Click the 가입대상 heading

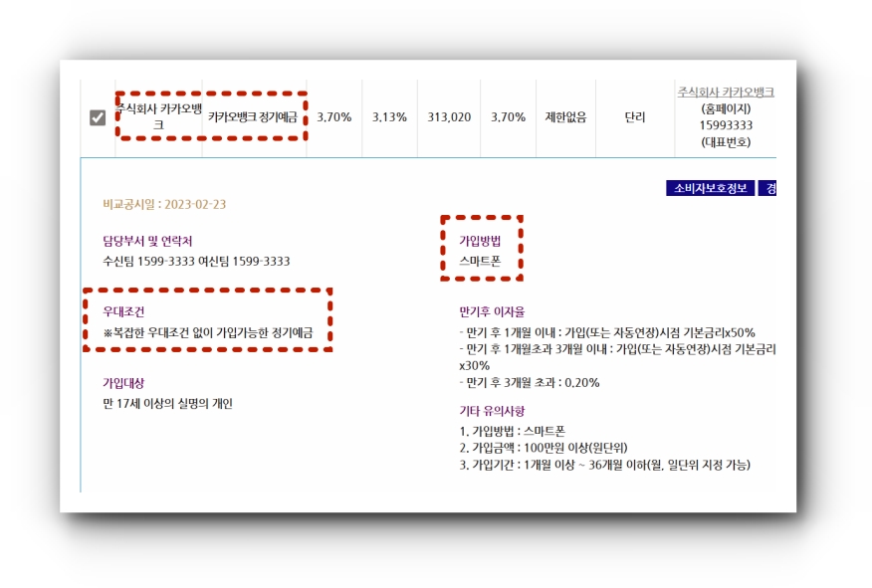click(x=123, y=383)
